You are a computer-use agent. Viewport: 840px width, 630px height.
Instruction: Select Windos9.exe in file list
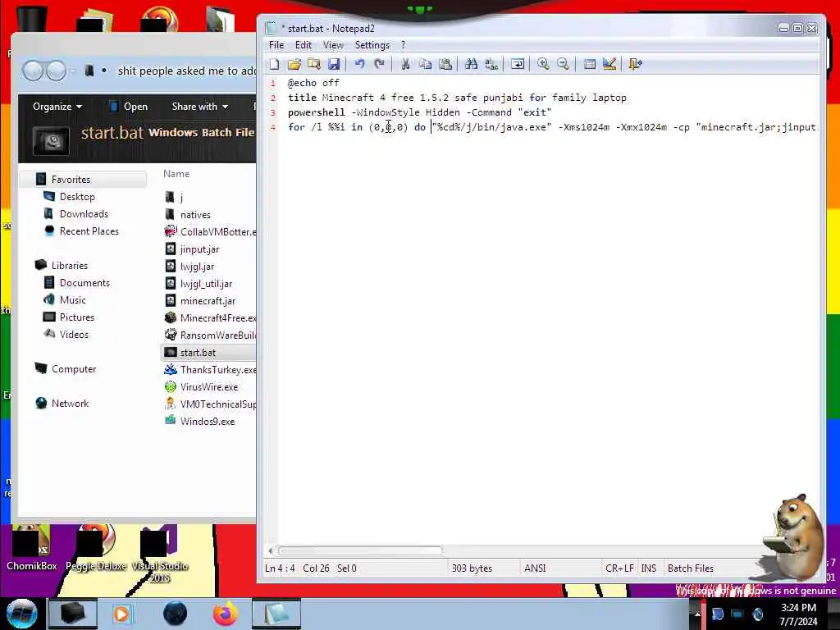point(207,421)
